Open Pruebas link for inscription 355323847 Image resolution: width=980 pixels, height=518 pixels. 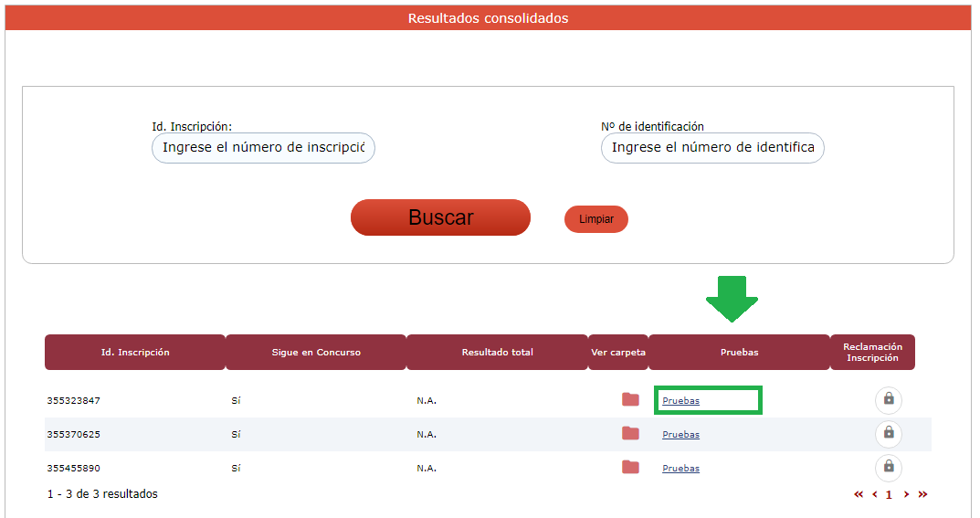click(680, 401)
